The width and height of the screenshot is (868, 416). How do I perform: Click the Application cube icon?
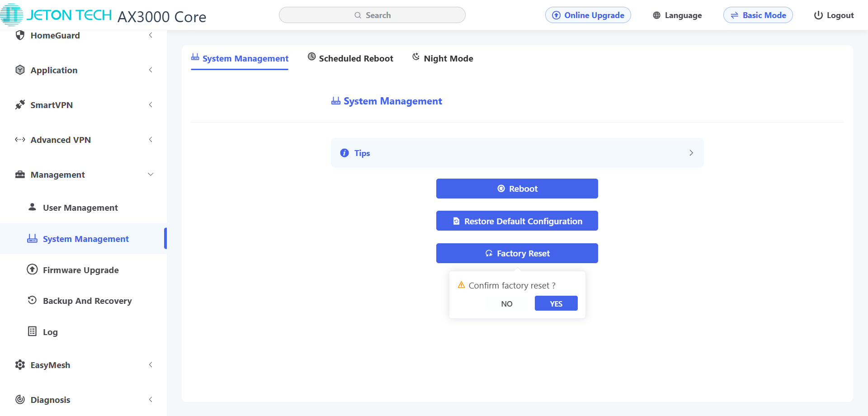click(20, 70)
